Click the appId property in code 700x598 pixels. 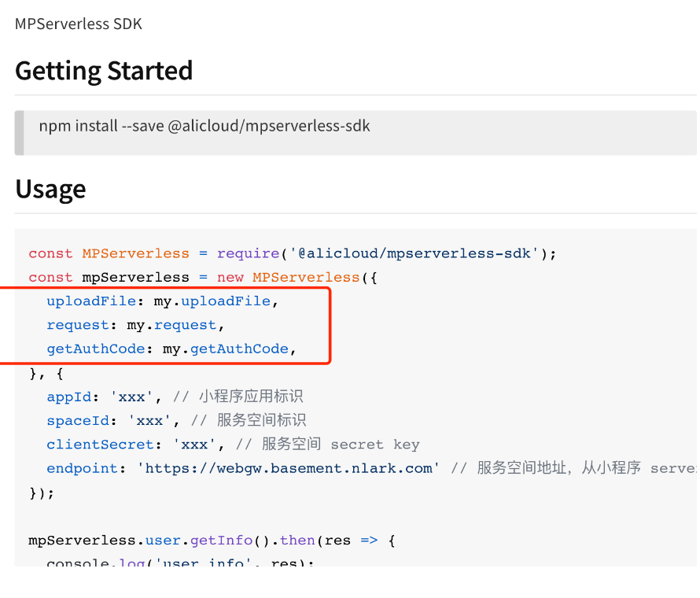[68, 397]
